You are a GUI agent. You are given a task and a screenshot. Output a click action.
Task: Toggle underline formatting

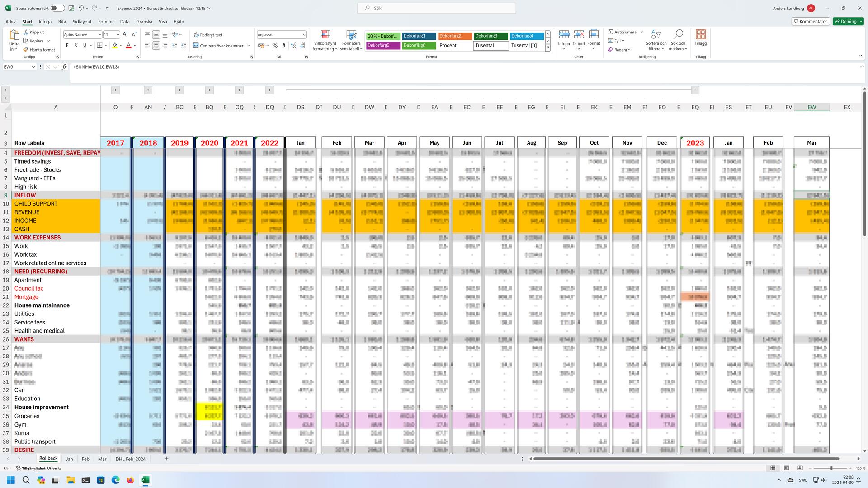(x=84, y=45)
